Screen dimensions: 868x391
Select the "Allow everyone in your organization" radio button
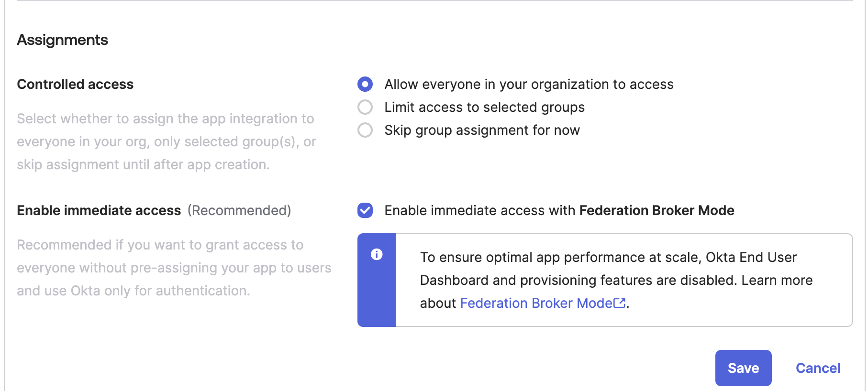click(365, 85)
